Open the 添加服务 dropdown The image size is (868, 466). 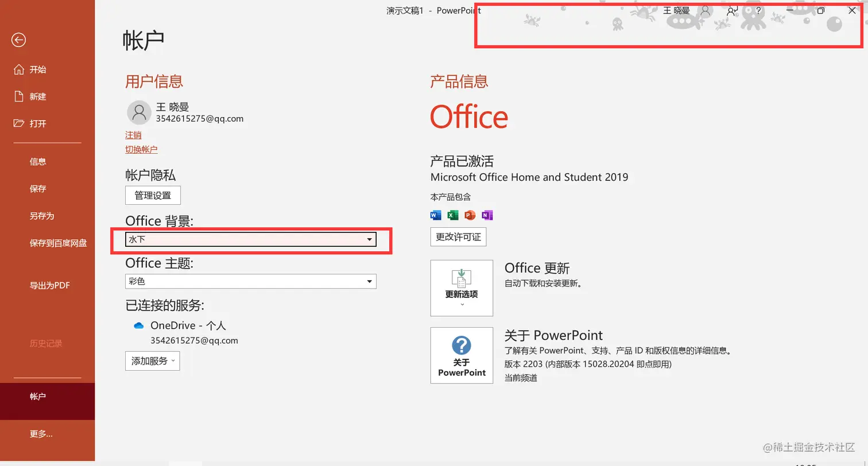click(153, 361)
